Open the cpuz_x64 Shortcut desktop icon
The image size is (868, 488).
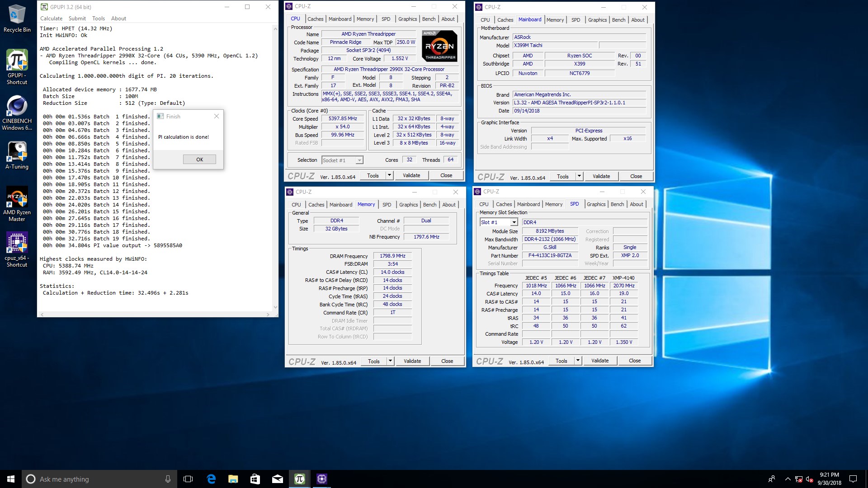tap(17, 249)
